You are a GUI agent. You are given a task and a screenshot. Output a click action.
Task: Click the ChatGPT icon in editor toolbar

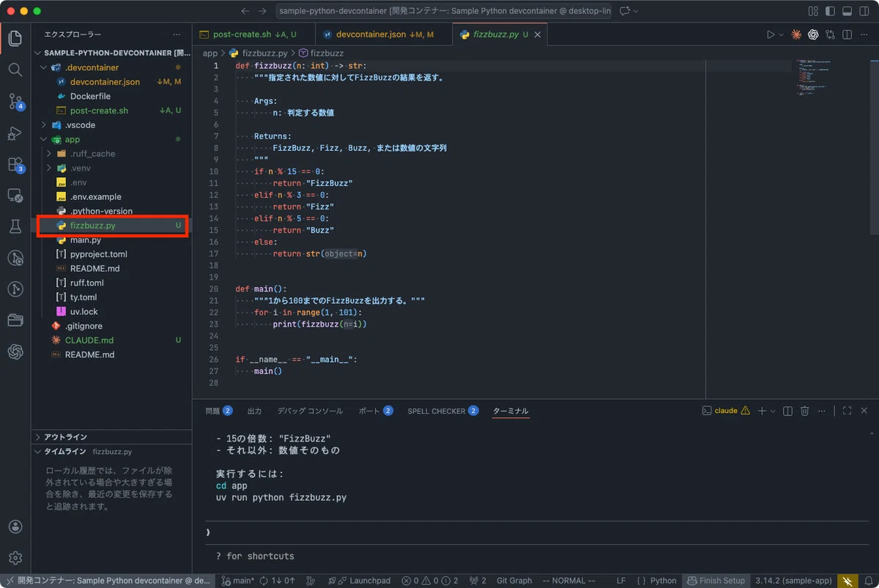(x=813, y=34)
